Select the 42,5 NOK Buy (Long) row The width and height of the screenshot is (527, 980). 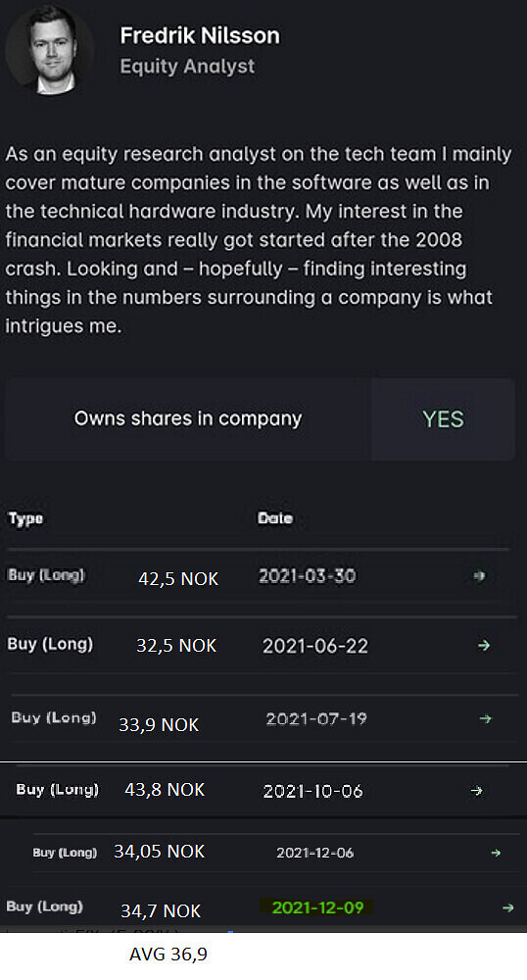click(x=260, y=576)
